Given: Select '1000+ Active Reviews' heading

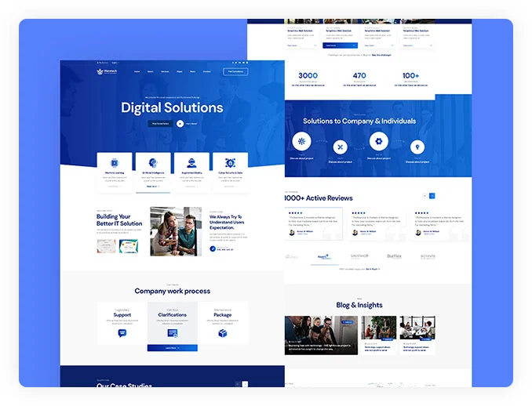Looking at the screenshot, I should [319, 198].
